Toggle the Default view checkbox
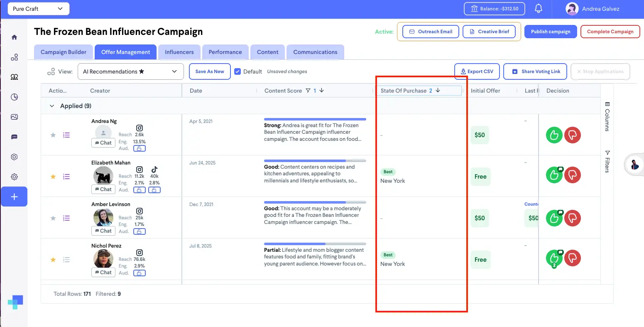Screen dimensions: 644x327 (238, 71)
